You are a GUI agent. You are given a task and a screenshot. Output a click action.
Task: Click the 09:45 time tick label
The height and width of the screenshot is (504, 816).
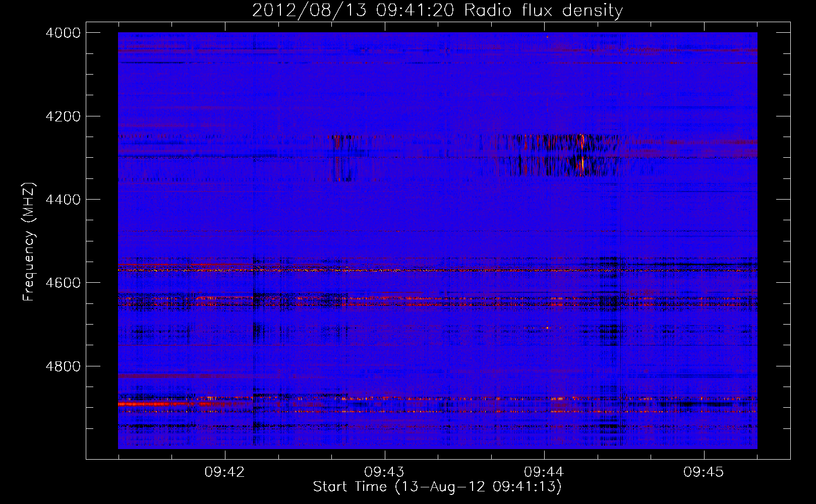coord(704,472)
